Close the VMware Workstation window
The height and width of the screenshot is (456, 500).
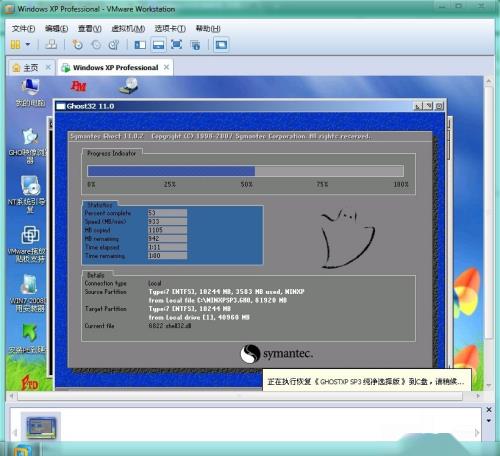(x=481, y=6)
